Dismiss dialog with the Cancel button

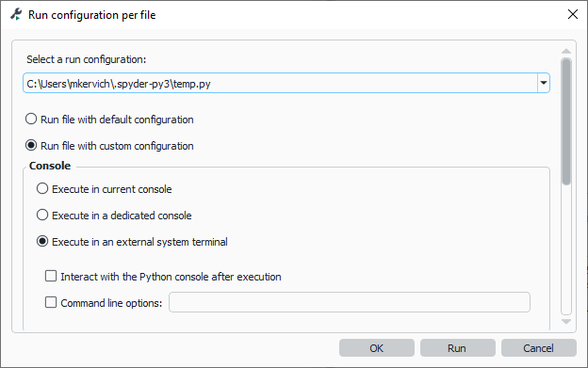[538, 348]
